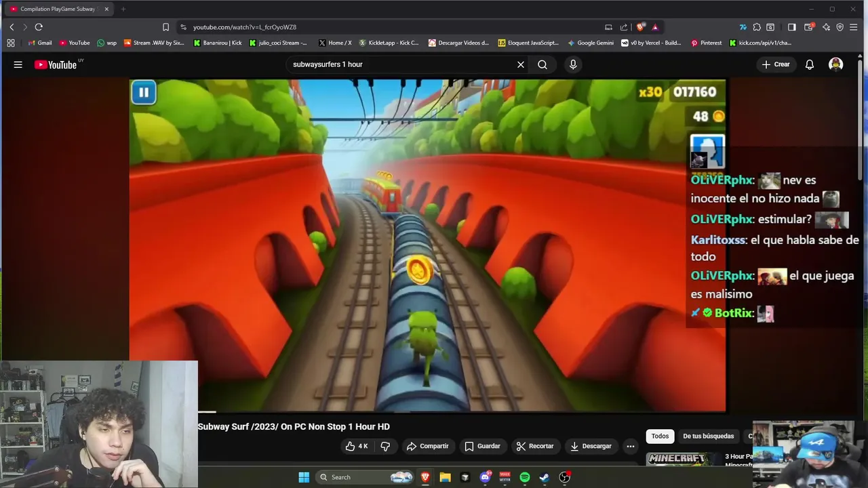Click the Descargar button
Image resolution: width=868 pixels, height=488 pixels.
coord(591,446)
